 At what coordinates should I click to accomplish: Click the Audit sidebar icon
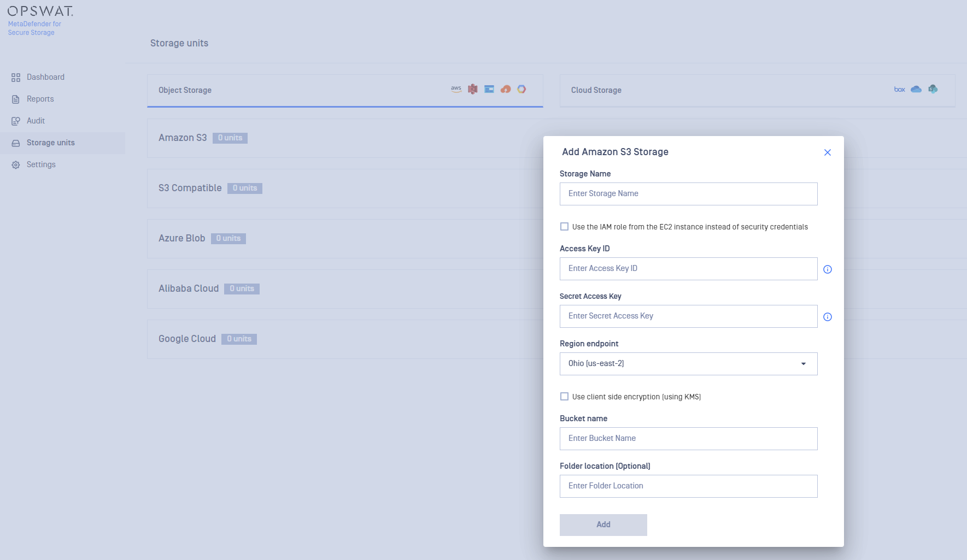[x=16, y=121]
